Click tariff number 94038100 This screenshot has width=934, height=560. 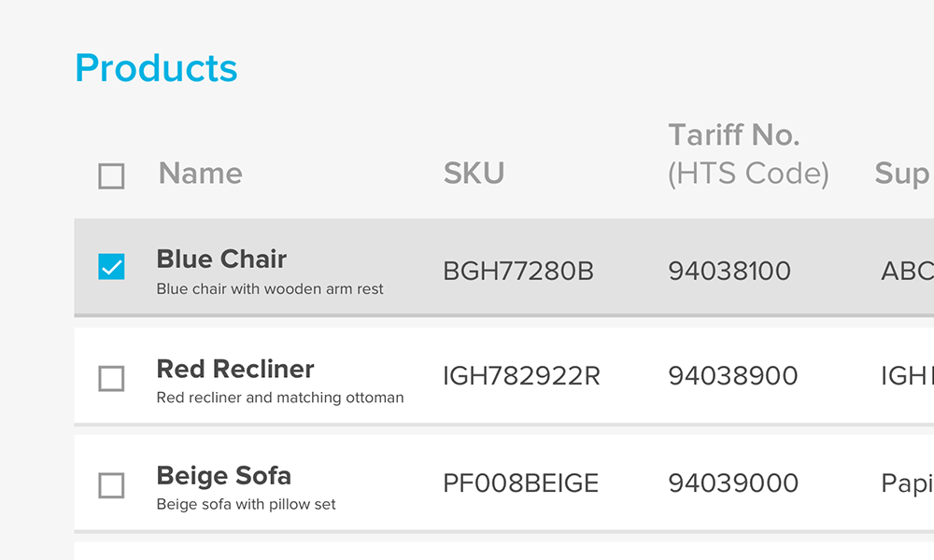[x=729, y=271]
